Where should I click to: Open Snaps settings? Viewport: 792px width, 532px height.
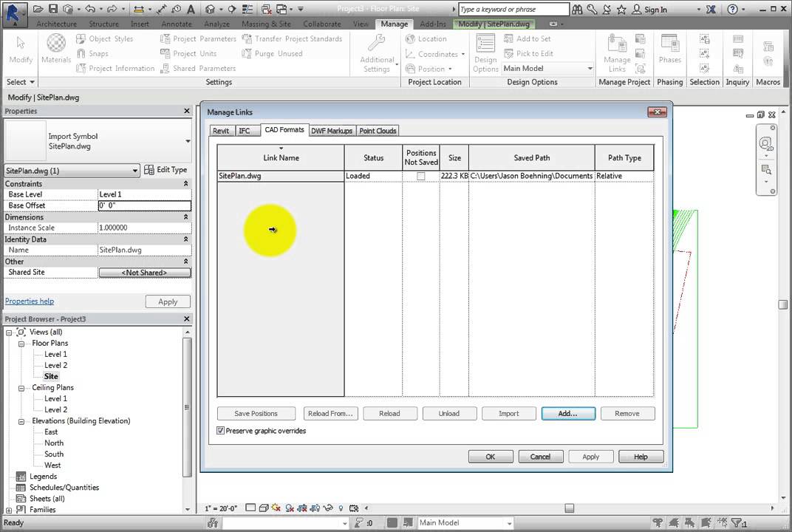click(92, 53)
